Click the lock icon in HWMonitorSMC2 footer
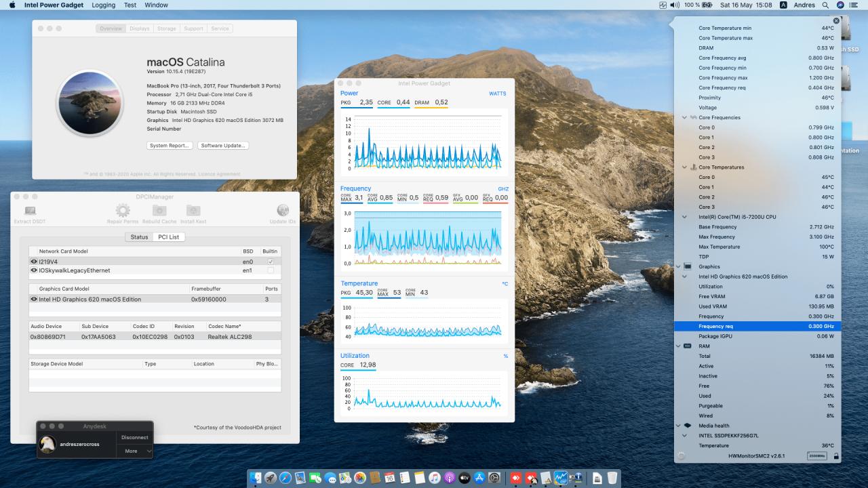 click(x=836, y=456)
